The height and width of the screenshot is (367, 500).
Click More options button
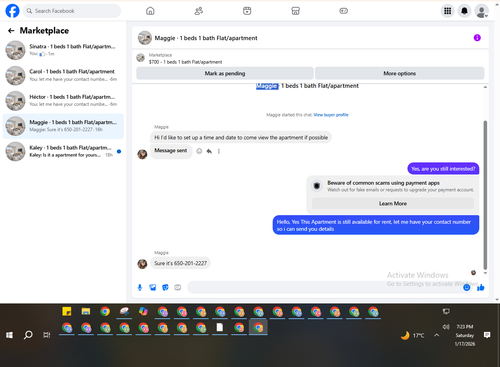[x=399, y=73]
